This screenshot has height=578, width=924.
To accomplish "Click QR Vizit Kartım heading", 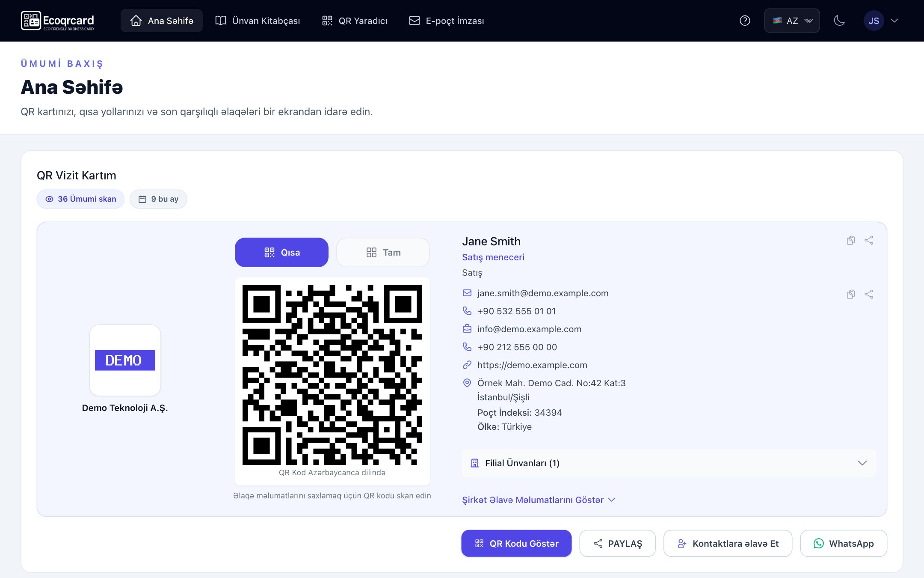I will (77, 176).
